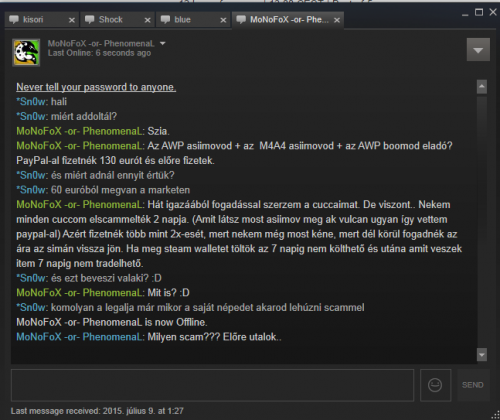Click the 'Never tell your password to anyone.' link
Viewport: 500px width, 420px height.
[x=96, y=87]
